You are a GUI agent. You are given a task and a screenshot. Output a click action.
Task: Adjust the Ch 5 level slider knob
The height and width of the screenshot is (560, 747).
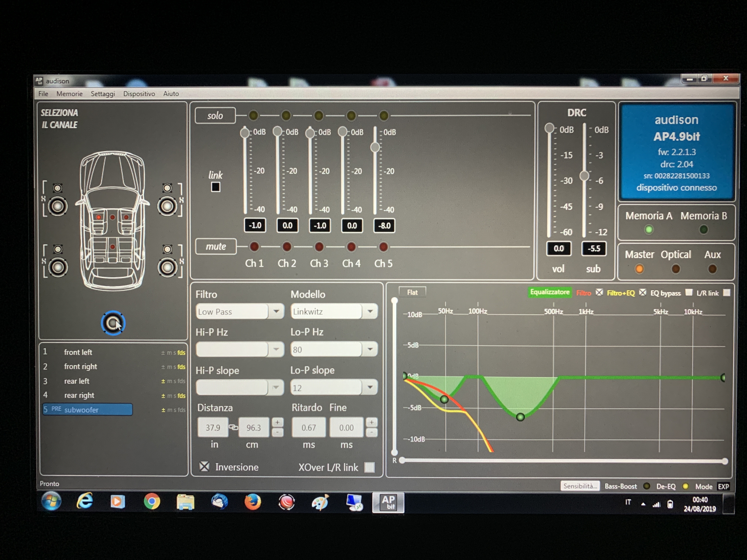tap(375, 147)
